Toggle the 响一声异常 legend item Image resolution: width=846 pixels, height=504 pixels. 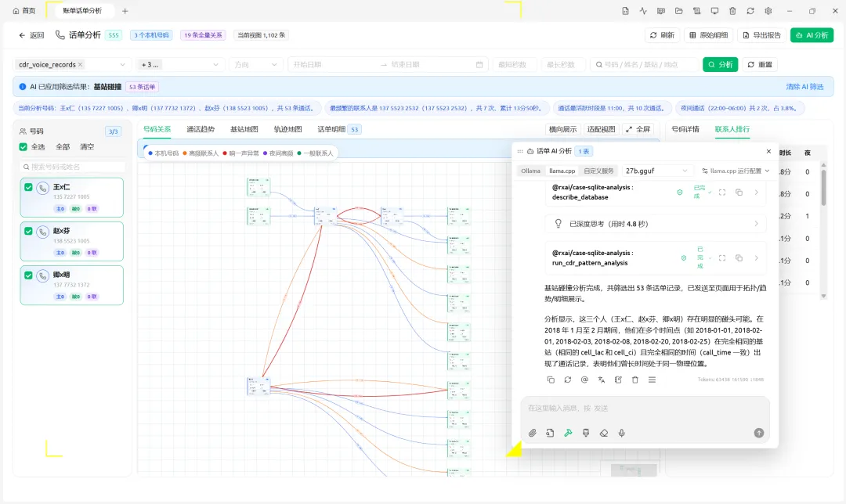point(240,153)
